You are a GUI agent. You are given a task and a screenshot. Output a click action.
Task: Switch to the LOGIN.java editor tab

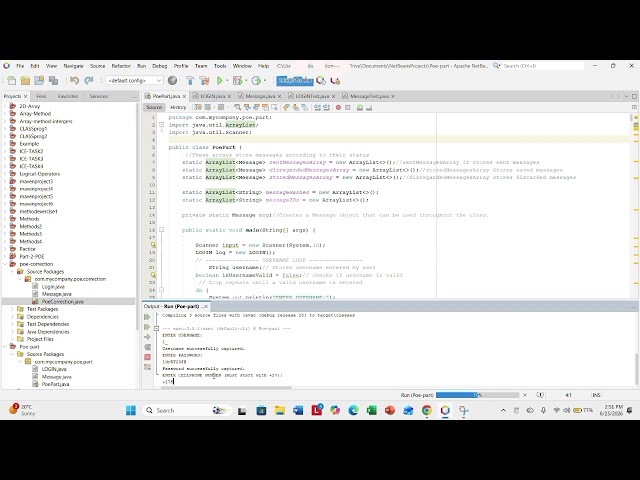(x=213, y=96)
